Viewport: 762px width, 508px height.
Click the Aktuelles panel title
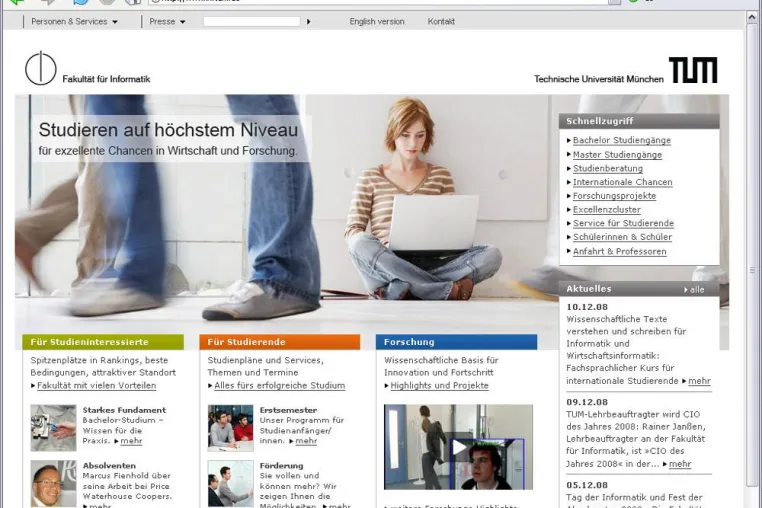pyautogui.click(x=589, y=289)
